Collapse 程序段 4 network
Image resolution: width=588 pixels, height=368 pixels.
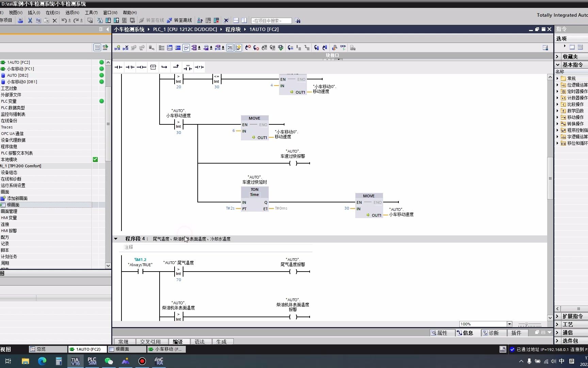[x=116, y=239]
